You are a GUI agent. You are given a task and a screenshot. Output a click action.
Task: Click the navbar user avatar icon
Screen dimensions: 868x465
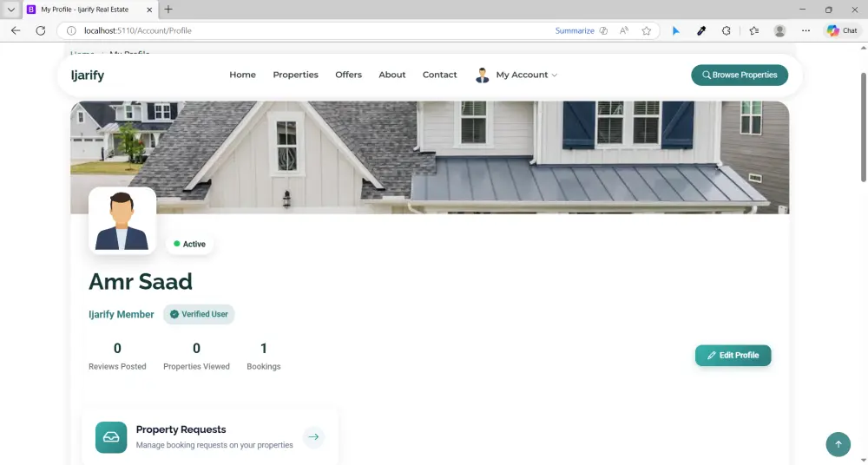coord(482,75)
